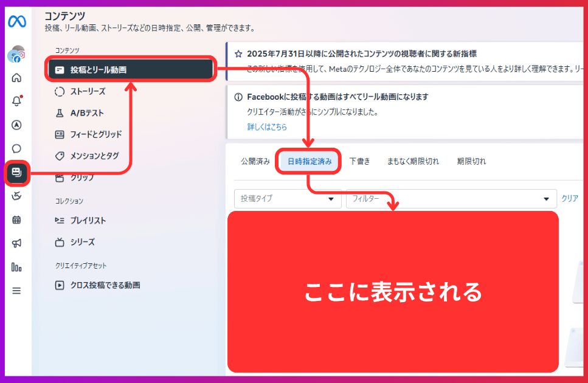
Task: Open the notifications bell icon
Action: [16, 101]
